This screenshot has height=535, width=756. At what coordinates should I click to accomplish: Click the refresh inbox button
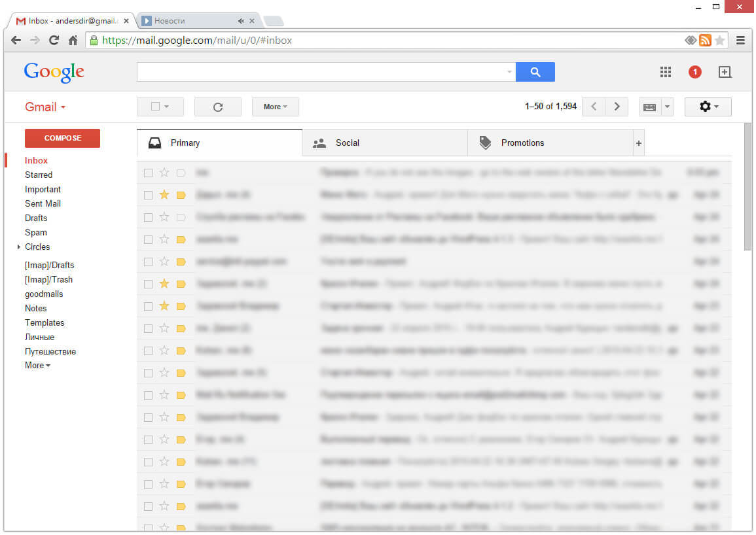pyautogui.click(x=218, y=107)
